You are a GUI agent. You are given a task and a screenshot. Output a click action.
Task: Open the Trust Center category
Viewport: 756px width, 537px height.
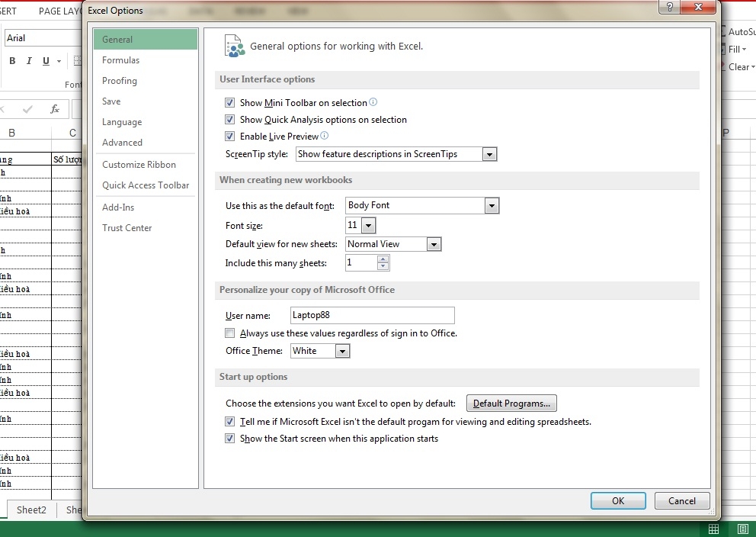click(x=146, y=228)
